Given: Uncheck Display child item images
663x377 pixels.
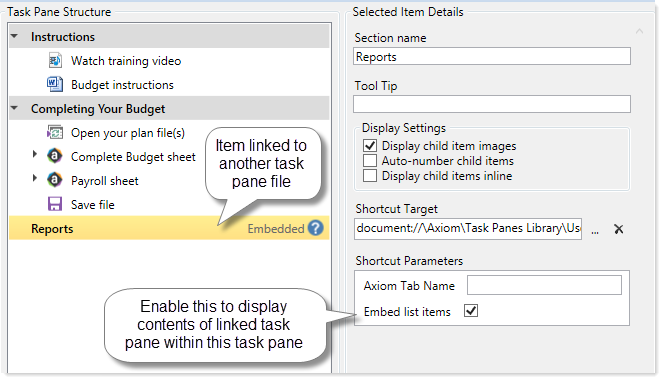Looking at the screenshot, I should coord(370,146).
